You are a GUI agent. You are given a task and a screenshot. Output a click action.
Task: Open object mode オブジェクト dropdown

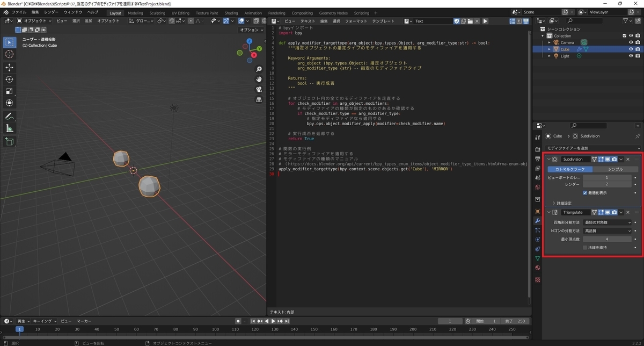tap(34, 21)
